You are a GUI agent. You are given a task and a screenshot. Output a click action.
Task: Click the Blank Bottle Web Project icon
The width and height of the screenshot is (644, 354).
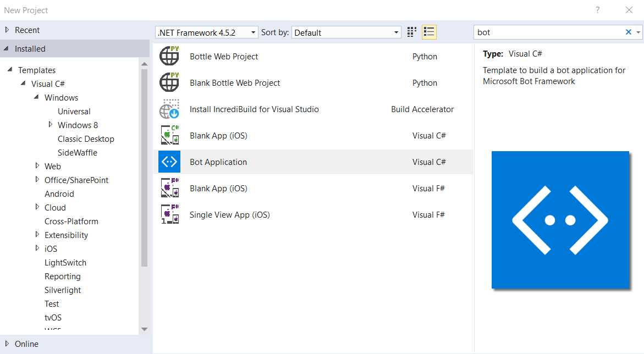coord(169,82)
